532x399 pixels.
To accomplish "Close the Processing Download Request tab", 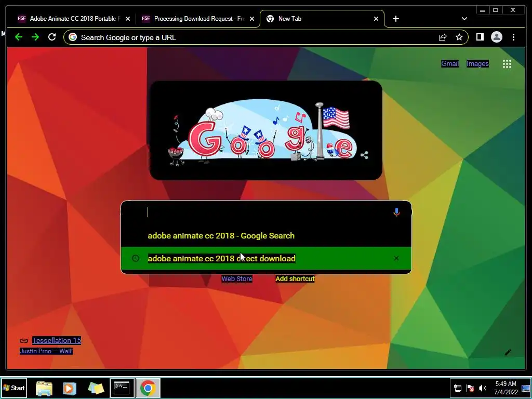I will point(252,19).
